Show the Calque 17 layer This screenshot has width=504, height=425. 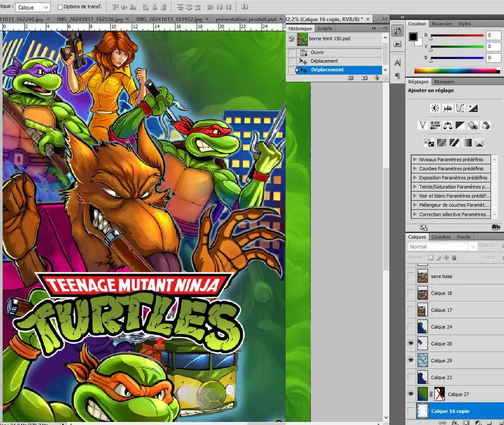coord(411,310)
